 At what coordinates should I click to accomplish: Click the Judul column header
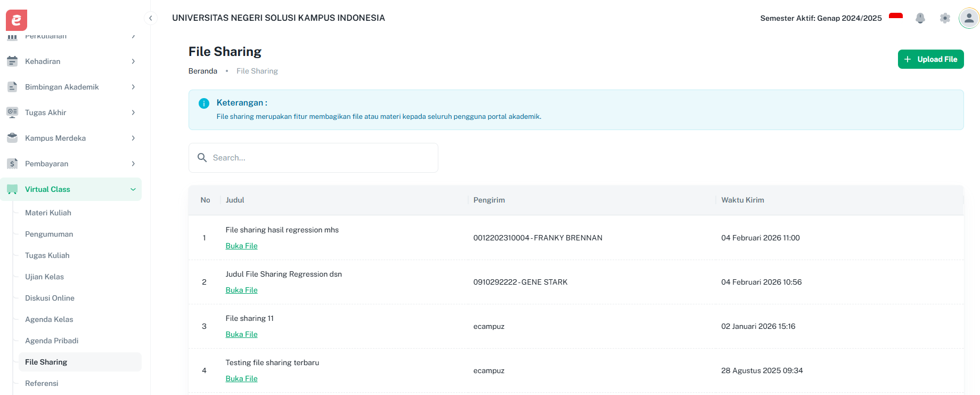tap(235, 200)
